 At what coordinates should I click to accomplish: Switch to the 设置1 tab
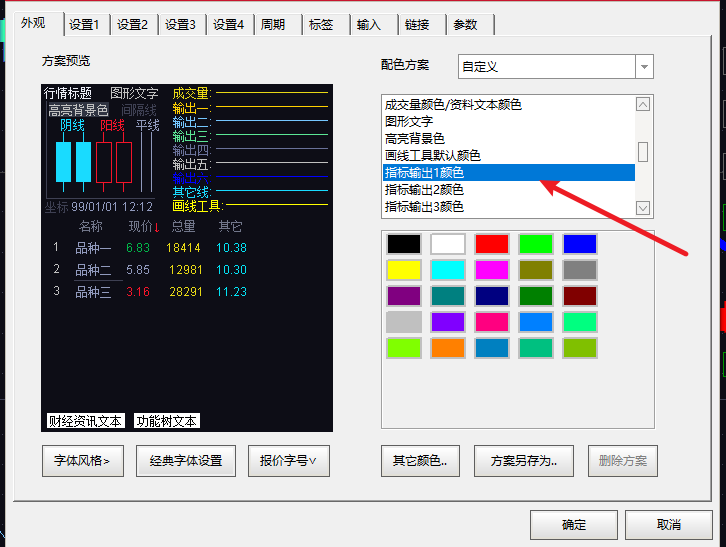pyautogui.click(x=87, y=25)
